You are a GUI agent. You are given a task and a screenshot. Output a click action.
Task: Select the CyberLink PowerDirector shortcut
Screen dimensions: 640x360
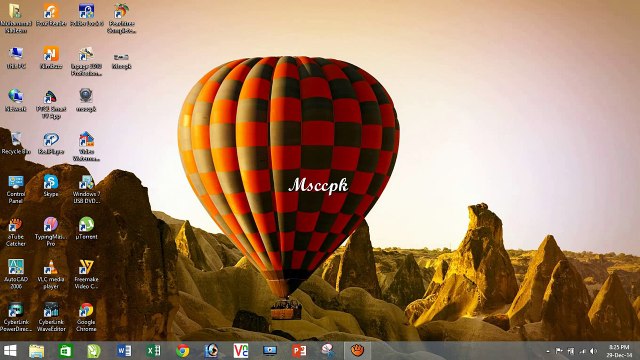point(16,317)
